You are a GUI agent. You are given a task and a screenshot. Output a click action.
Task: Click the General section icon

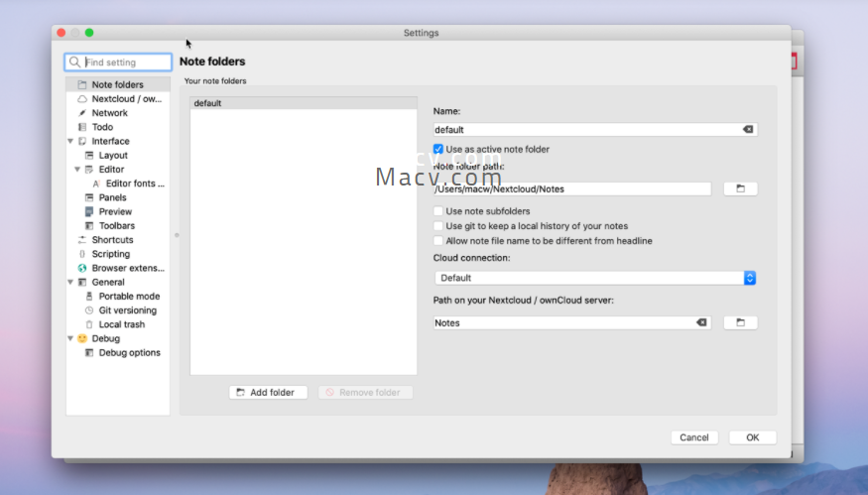tap(82, 283)
